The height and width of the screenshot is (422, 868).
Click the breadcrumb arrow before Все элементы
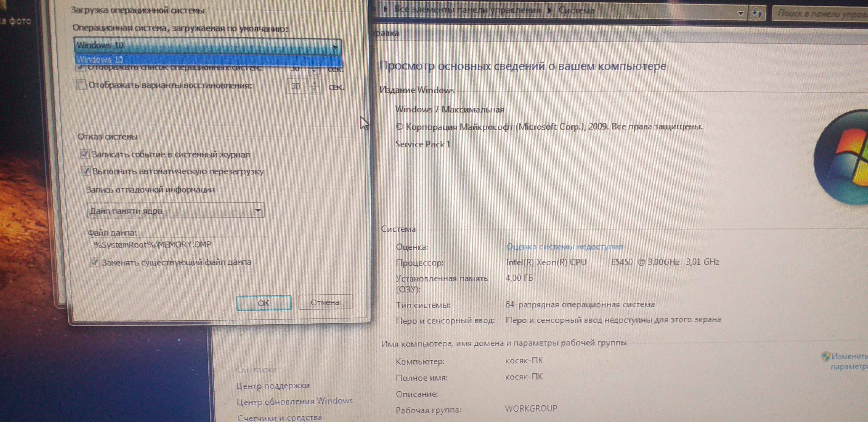[x=386, y=9]
